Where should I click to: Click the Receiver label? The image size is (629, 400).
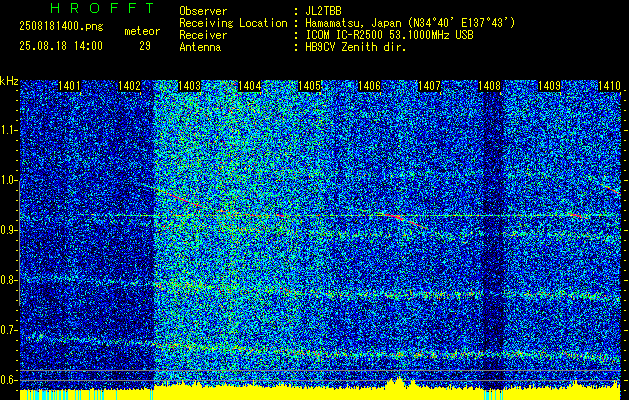(x=203, y=35)
